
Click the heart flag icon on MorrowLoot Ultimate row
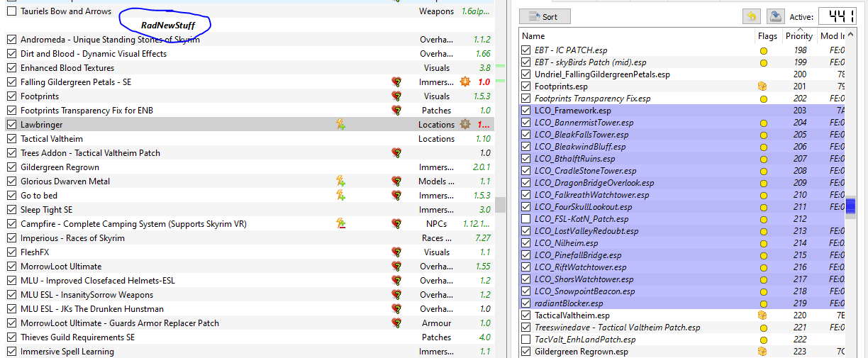[x=397, y=267]
